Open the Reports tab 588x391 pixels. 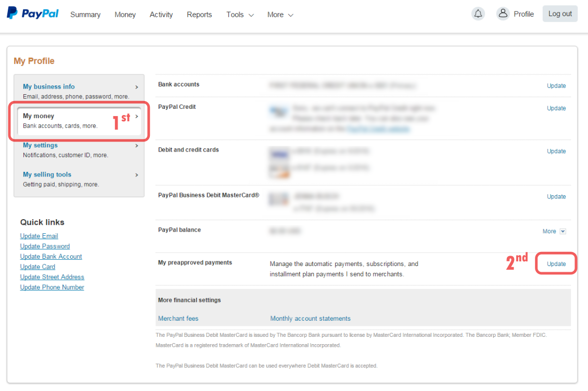click(199, 15)
